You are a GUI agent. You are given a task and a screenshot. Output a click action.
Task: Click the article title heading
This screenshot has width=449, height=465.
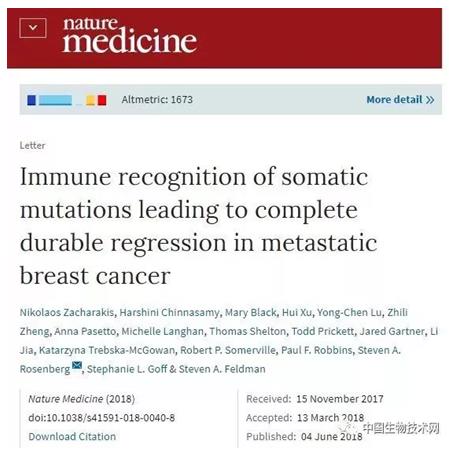(x=198, y=226)
